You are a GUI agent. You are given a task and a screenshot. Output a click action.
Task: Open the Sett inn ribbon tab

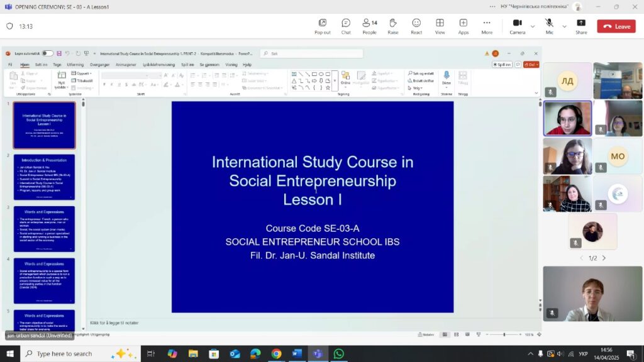41,65
